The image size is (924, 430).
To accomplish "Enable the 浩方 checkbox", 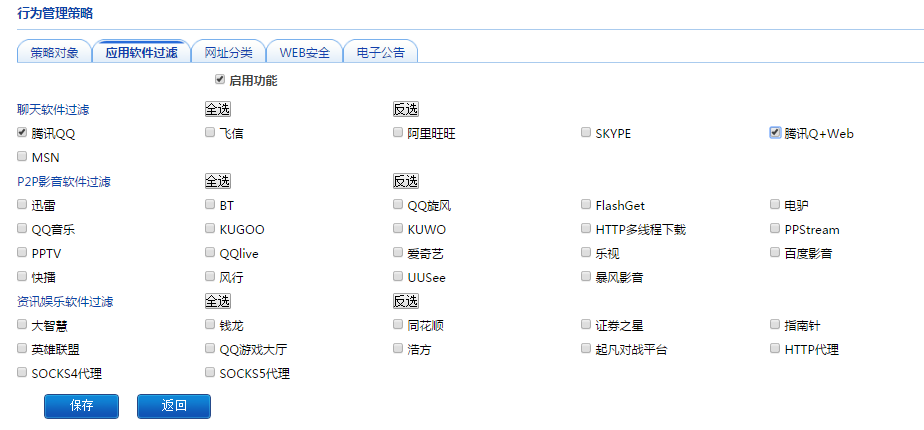I will pyautogui.click(x=398, y=348).
